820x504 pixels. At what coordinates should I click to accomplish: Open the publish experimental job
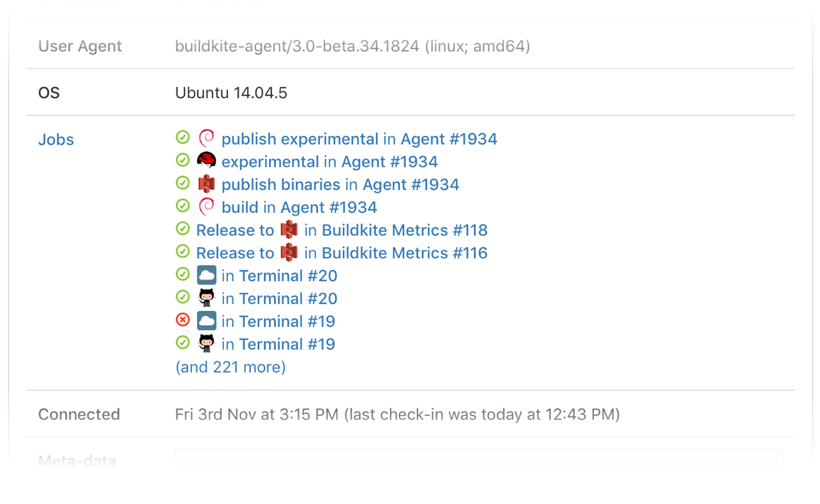(300, 139)
